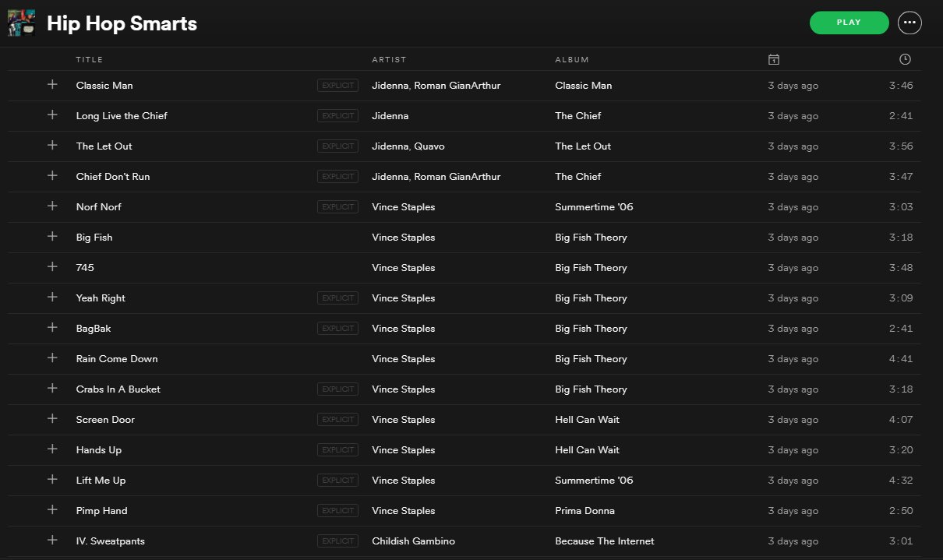943x560 pixels.
Task: Sort the list by ARTIST column header
Action: (389, 60)
